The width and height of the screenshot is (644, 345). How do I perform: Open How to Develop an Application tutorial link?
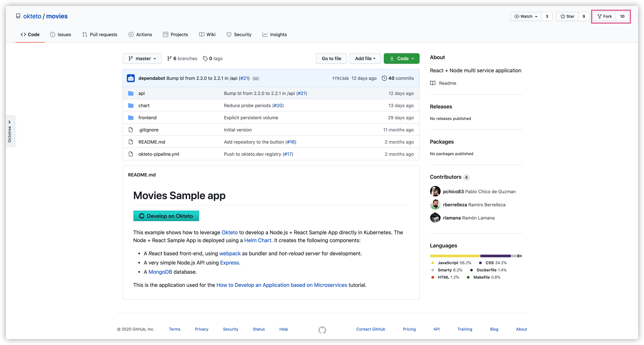tap(281, 285)
